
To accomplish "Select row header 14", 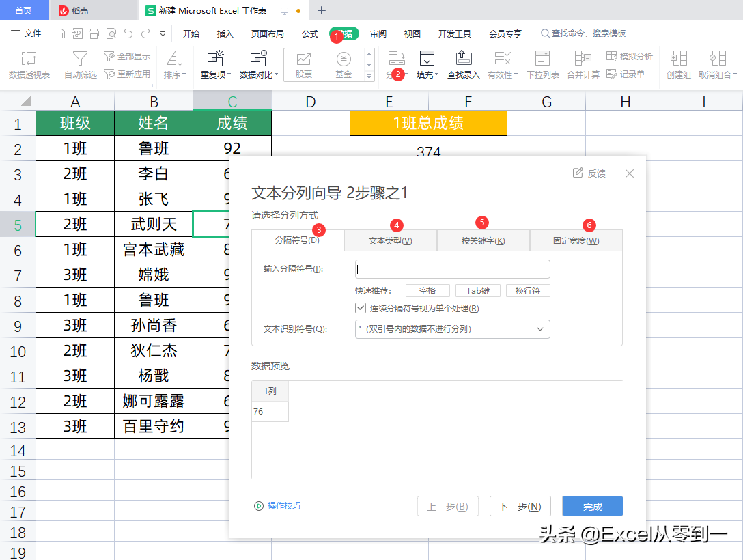I will tap(18, 450).
